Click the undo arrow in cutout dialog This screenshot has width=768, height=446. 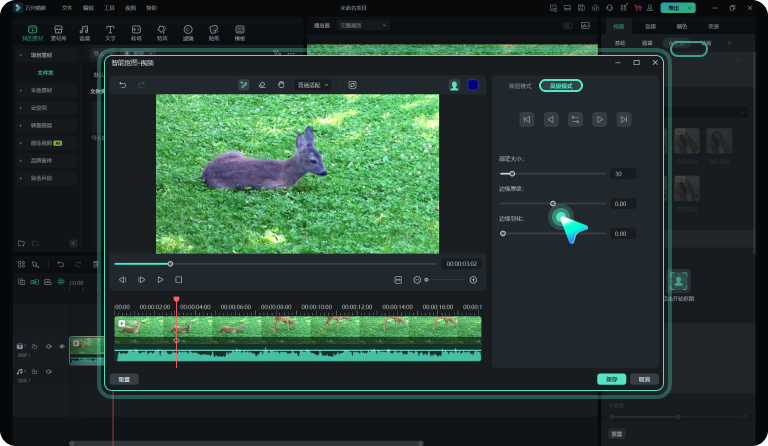click(123, 85)
